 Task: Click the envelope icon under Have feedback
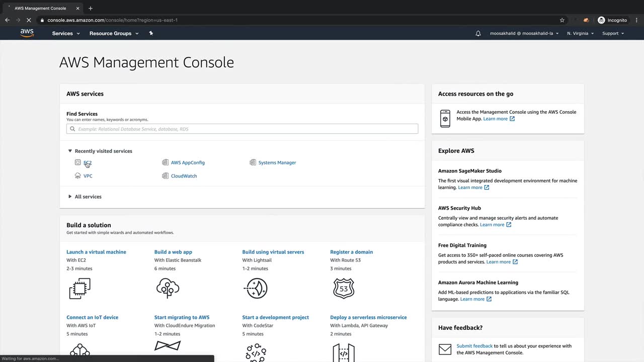(445, 349)
